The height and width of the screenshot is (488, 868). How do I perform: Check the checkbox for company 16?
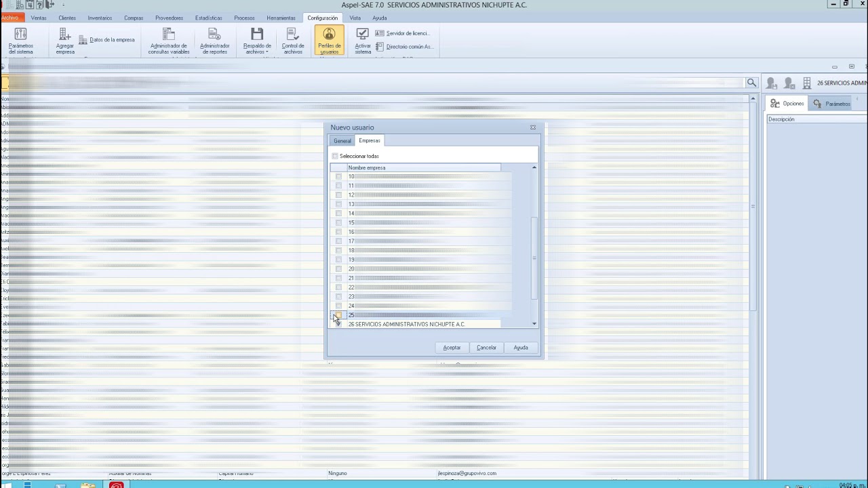(x=338, y=232)
